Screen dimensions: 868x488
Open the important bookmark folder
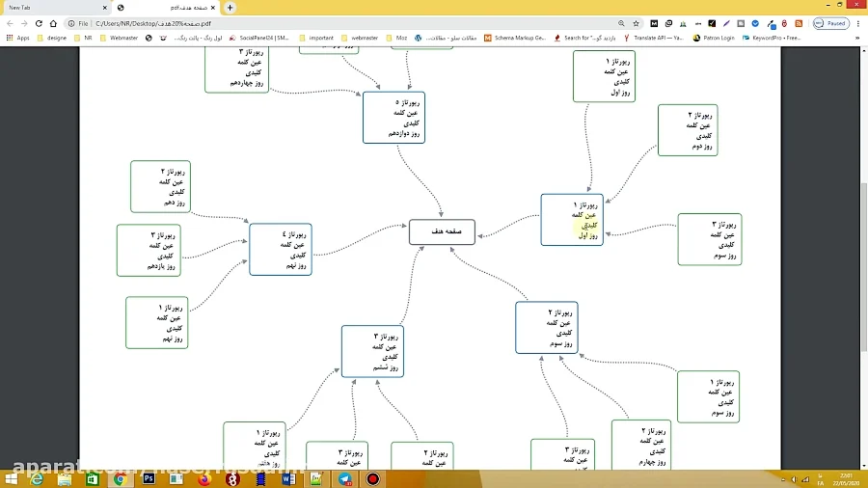[x=316, y=39]
